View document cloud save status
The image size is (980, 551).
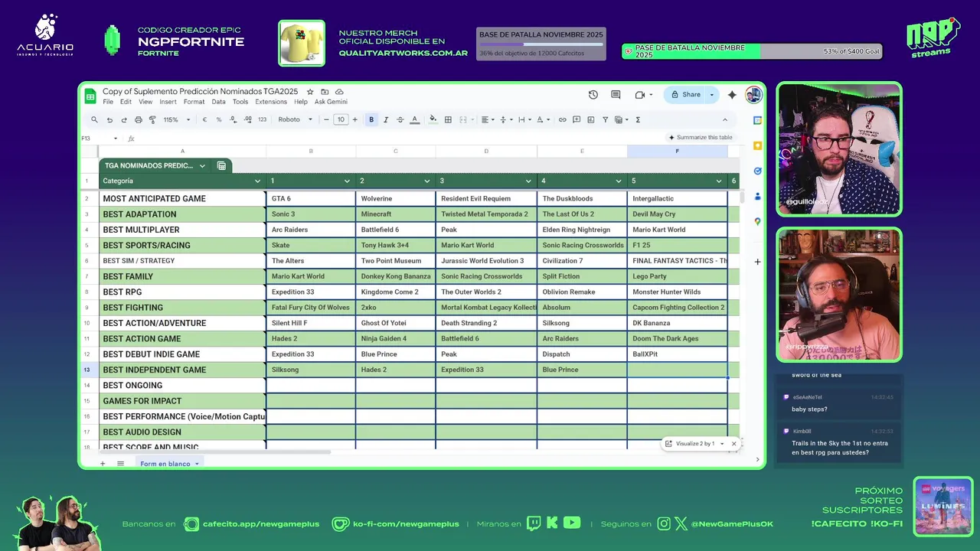point(339,92)
